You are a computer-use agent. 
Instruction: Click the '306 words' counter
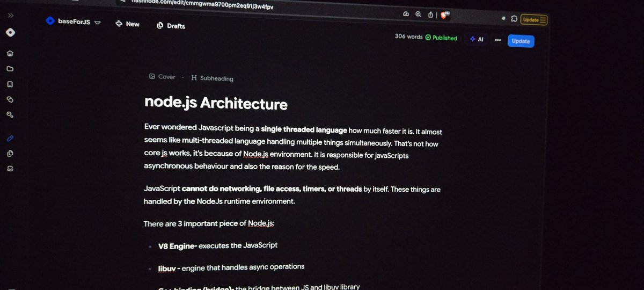[408, 37]
